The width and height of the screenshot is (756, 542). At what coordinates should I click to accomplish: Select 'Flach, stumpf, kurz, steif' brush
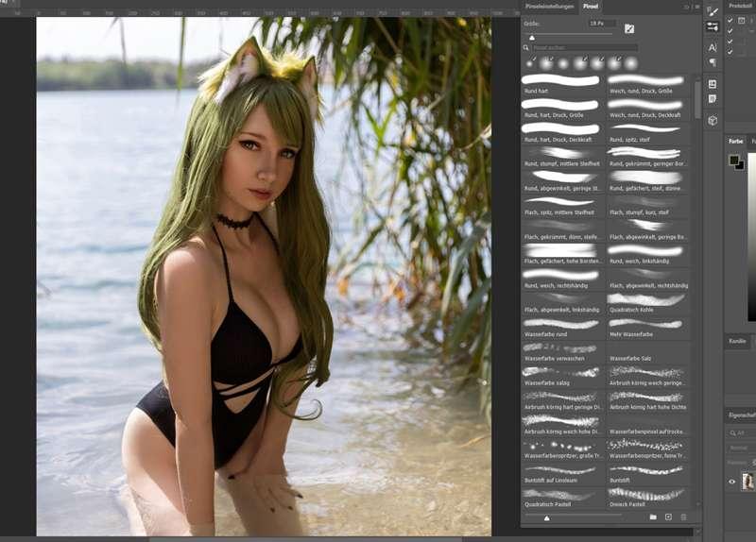tap(647, 206)
